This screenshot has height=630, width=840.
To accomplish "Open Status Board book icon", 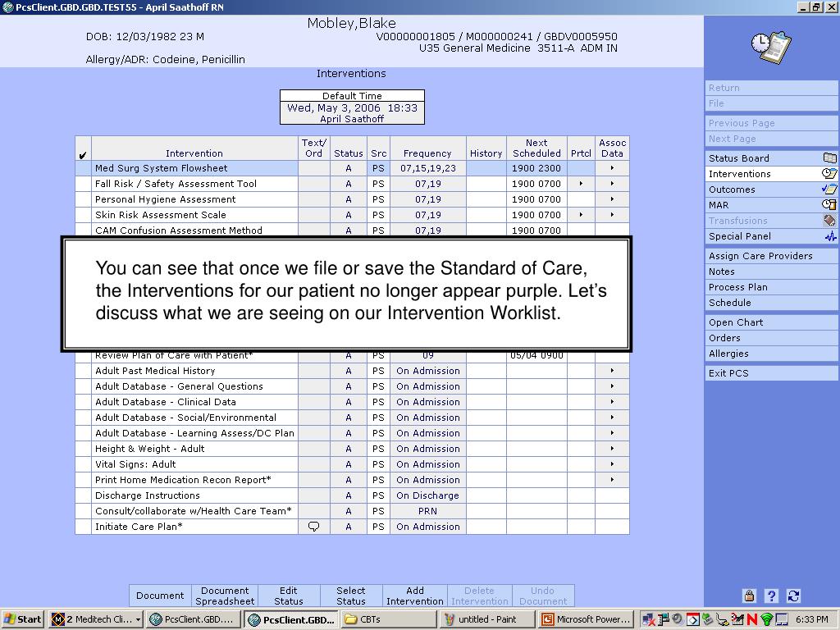I will tap(829, 158).
